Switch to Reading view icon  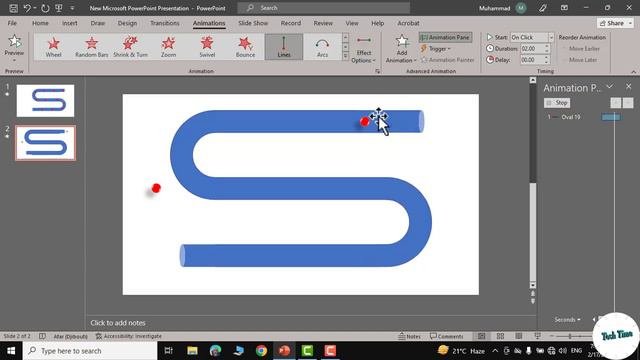pos(519,336)
